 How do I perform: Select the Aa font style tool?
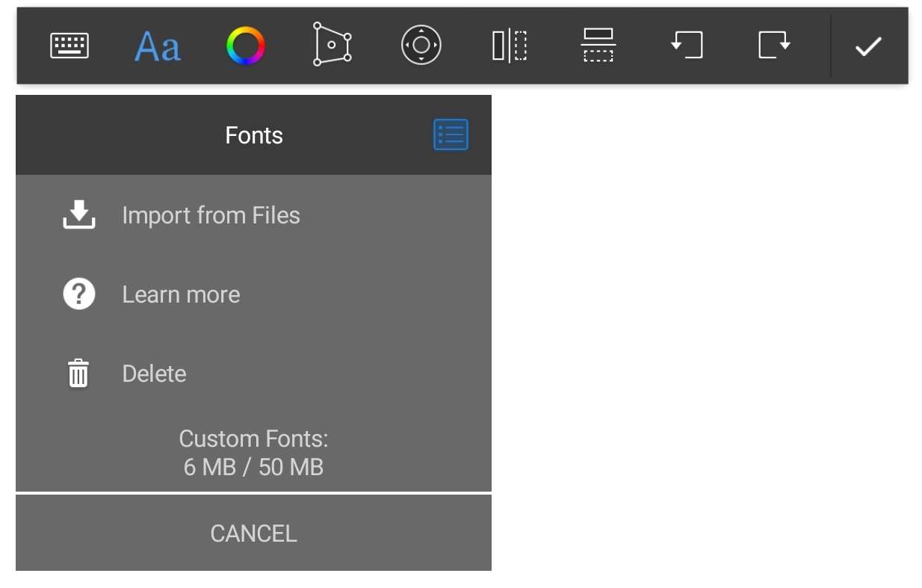click(x=158, y=46)
